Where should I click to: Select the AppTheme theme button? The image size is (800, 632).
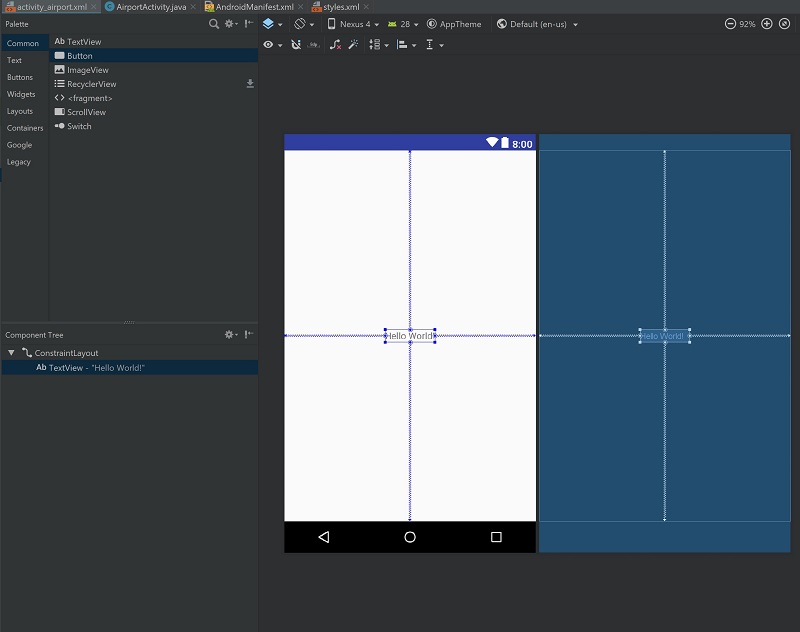[x=453, y=24]
